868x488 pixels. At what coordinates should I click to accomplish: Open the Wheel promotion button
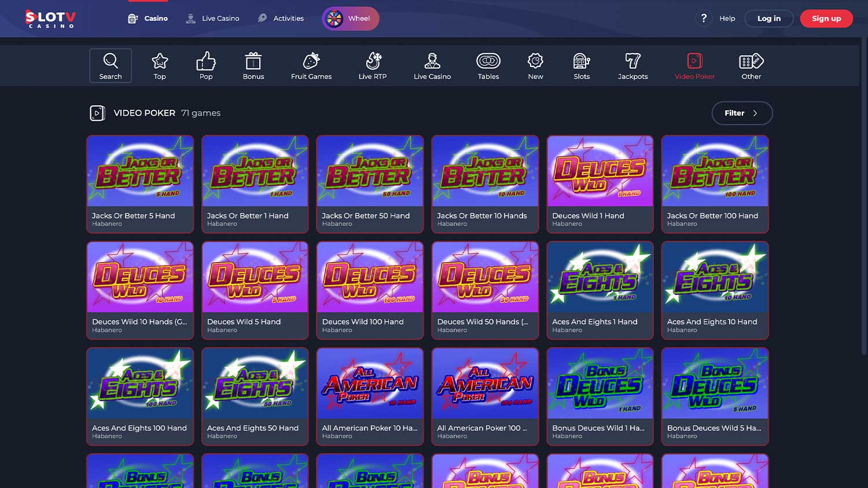coord(351,19)
